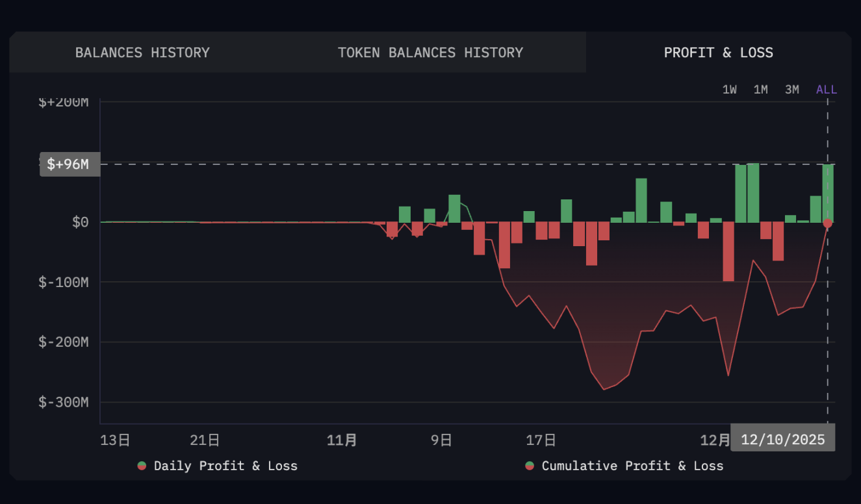Image resolution: width=861 pixels, height=504 pixels.
Task: Select the 1W time range
Action: [x=730, y=90]
